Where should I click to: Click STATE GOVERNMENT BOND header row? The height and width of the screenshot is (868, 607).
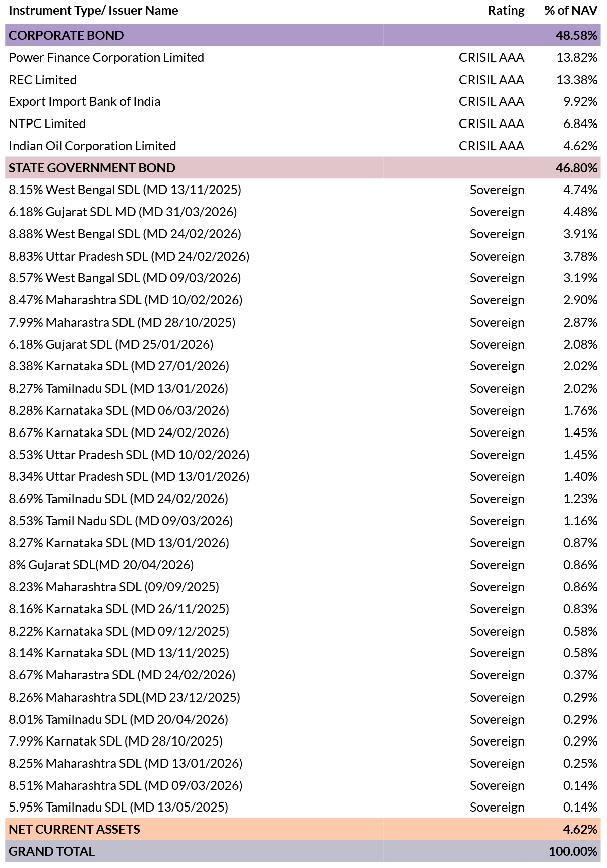(x=303, y=168)
